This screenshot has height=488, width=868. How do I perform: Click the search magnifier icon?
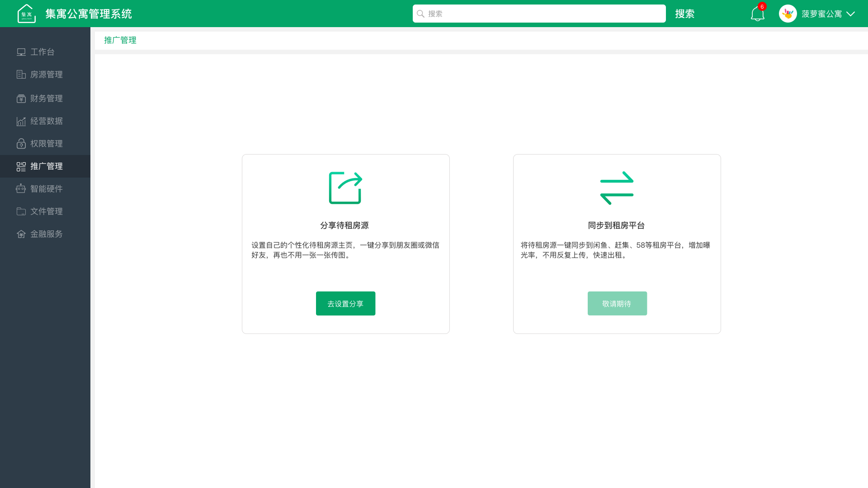420,14
